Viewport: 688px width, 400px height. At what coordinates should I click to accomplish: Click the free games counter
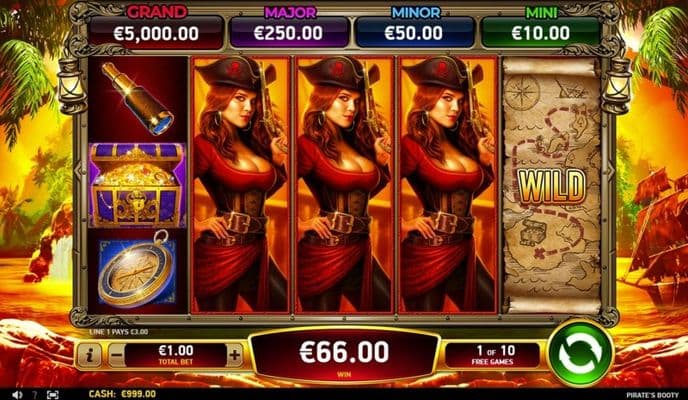[492, 355]
